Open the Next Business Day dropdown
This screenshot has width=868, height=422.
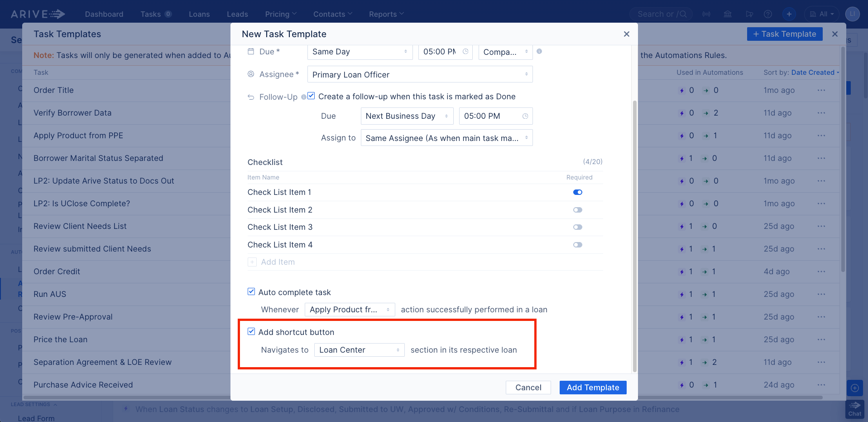[x=406, y=116]
